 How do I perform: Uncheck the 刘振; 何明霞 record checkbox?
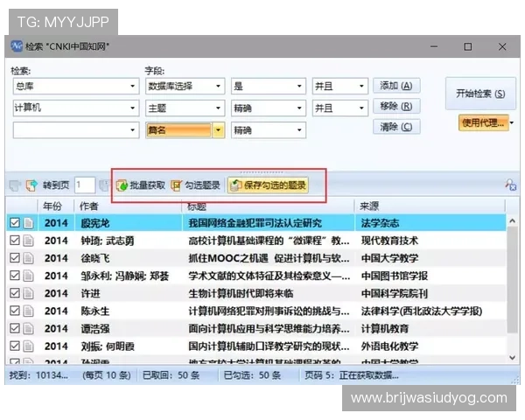click(15, 346)
